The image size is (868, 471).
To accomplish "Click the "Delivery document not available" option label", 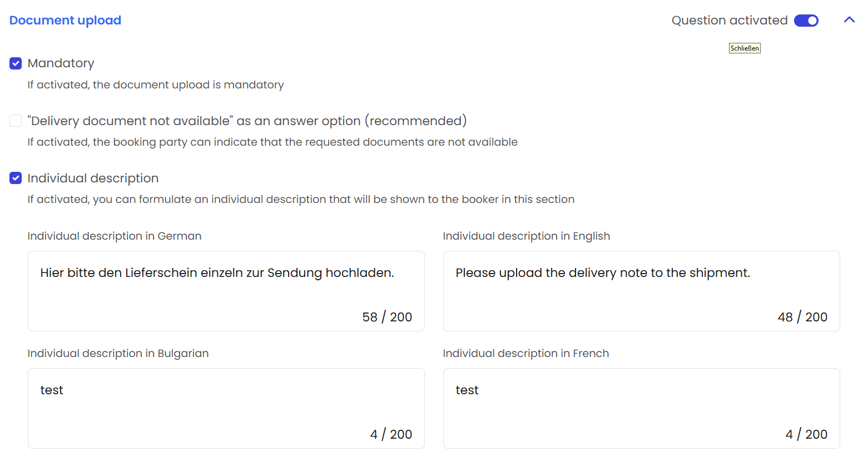I will click(x=247, y=121).
